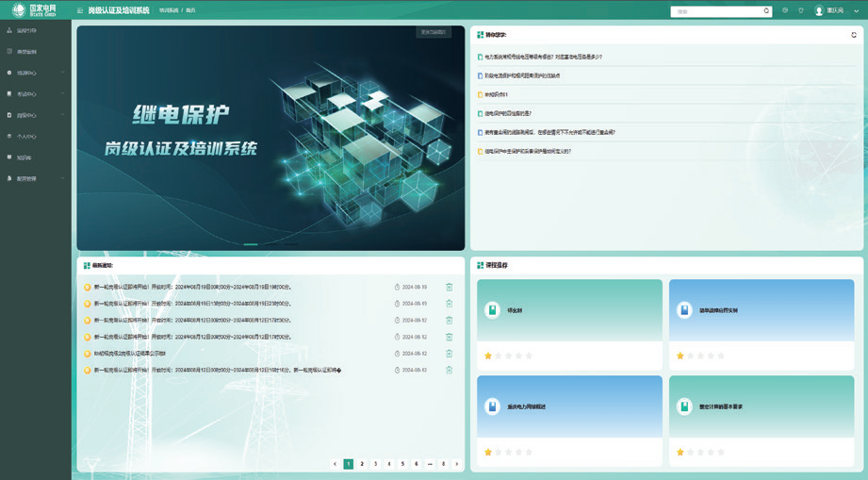Click the search icon in the search box
Image resolution: width=868 pixels, height=480 pixels.
click(766, 11)
